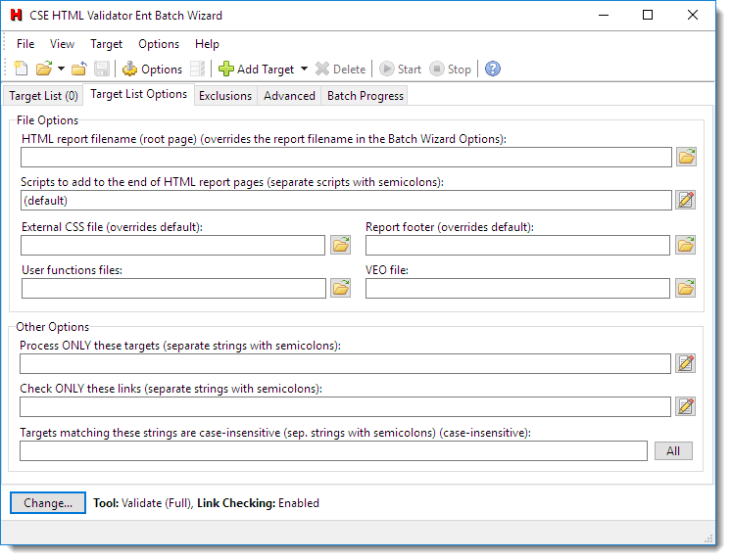This screenshot has height=560, width=731.
Task: Edit Check ONLY these links strings
Action: click(x=686, y=406)
